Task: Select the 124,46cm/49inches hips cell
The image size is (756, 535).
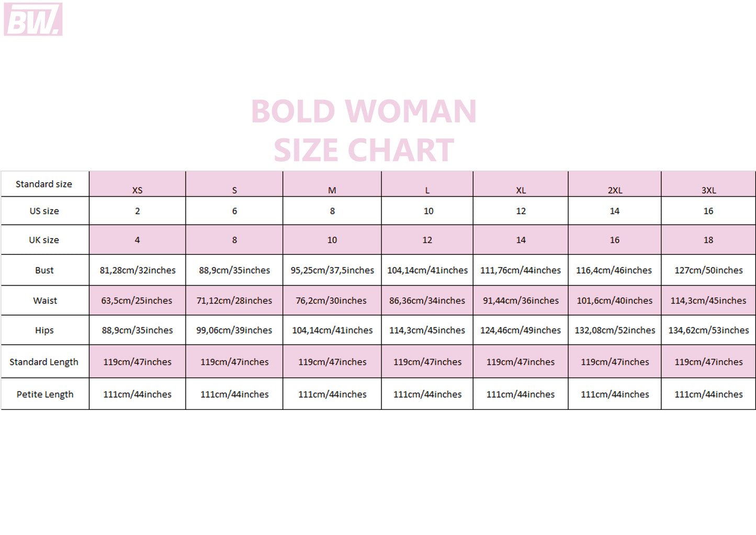Action: (x=521, y=330)
